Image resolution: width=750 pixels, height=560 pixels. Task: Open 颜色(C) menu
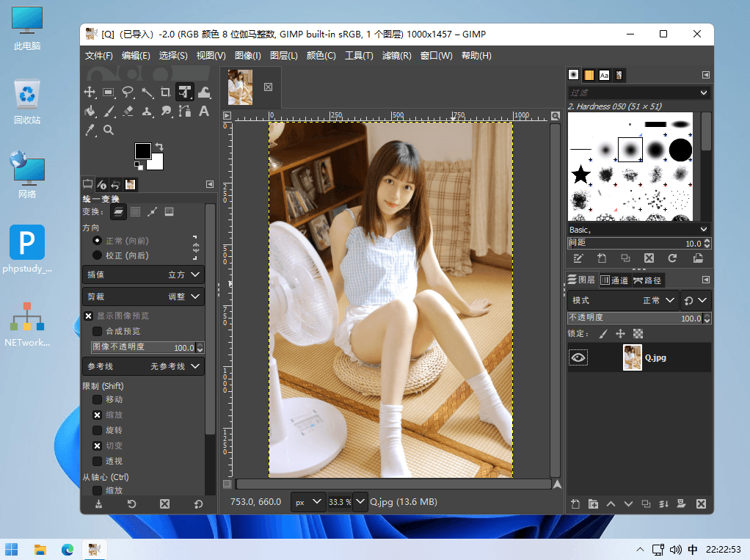[321, 56]
